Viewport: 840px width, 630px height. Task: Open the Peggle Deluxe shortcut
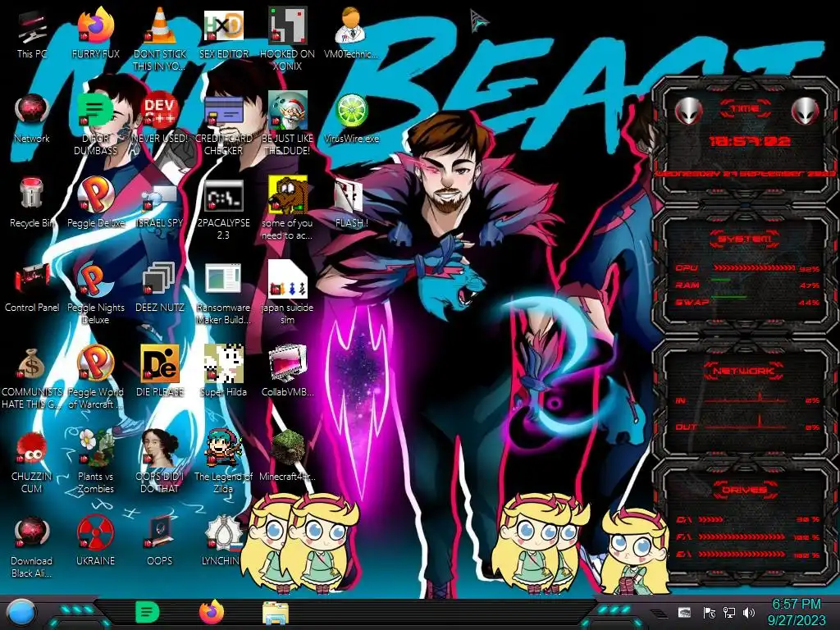(x=95, y=203)
